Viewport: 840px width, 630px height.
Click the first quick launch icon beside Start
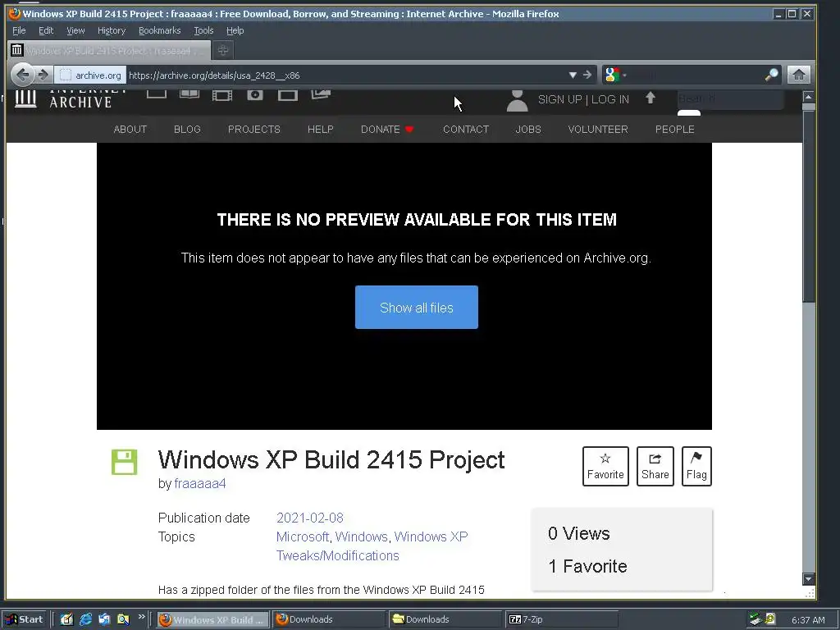click(66, 619)
